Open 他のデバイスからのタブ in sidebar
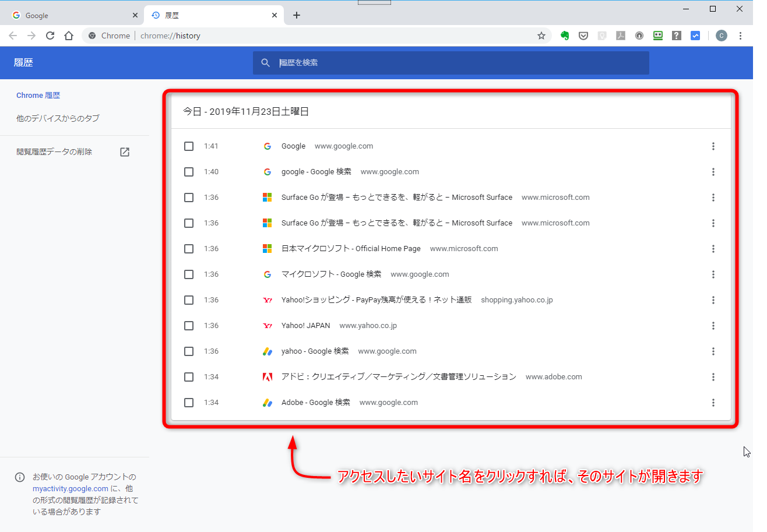Image resolution: width=767 pixels, height=532 pixels. click(58, 118)
